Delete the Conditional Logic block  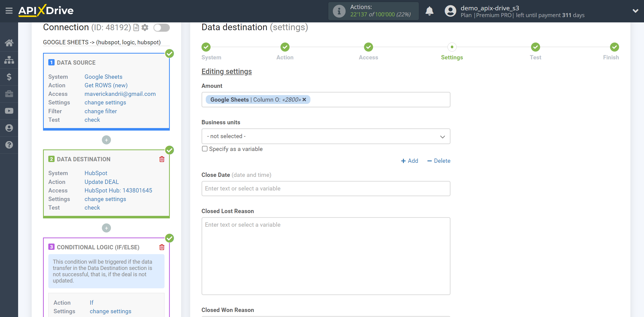point(162,247)
